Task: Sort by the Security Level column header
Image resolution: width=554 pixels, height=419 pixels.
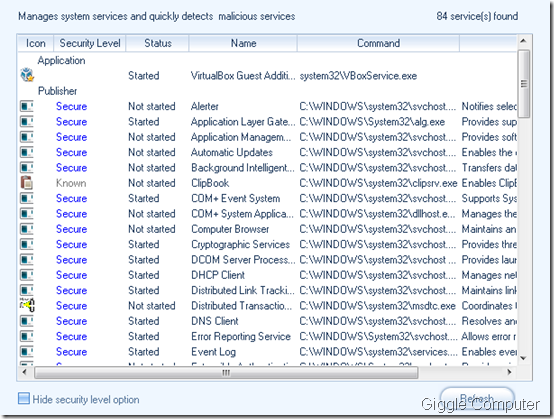Action: 90,43
